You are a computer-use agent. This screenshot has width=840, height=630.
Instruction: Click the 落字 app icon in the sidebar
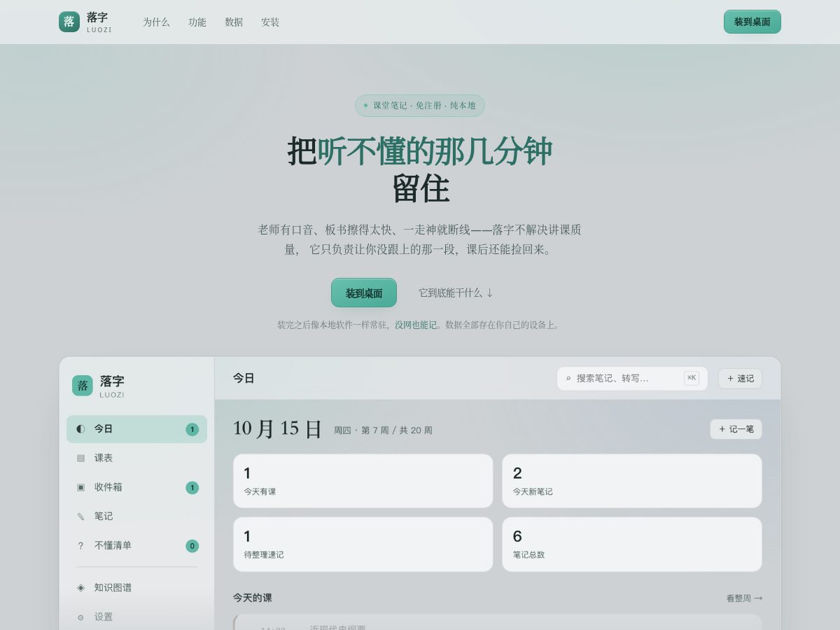coord(83,386)
